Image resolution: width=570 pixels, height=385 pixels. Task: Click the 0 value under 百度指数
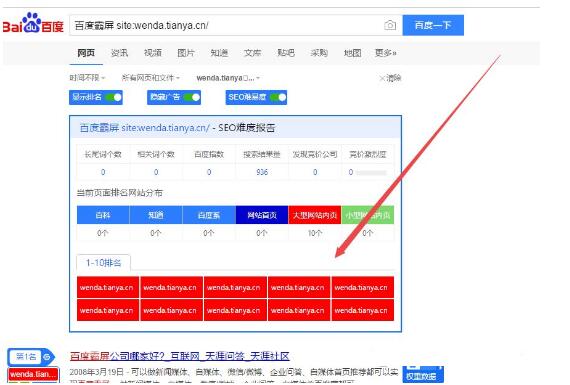pos(209,172)
